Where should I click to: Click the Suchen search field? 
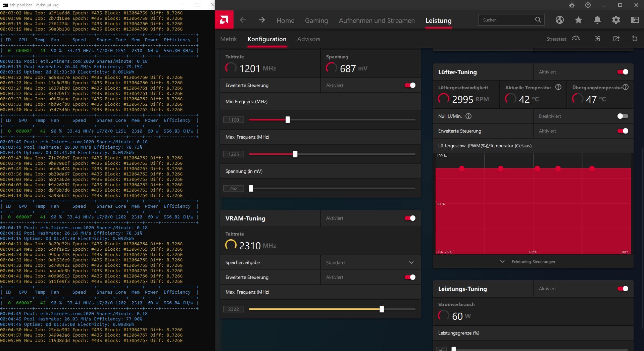click(x=507, y=20)
